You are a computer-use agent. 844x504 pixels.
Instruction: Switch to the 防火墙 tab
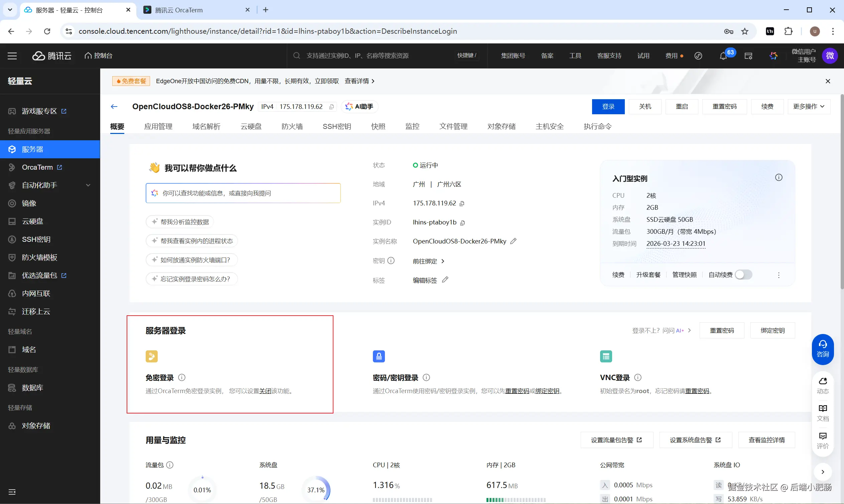pos(292,126)
